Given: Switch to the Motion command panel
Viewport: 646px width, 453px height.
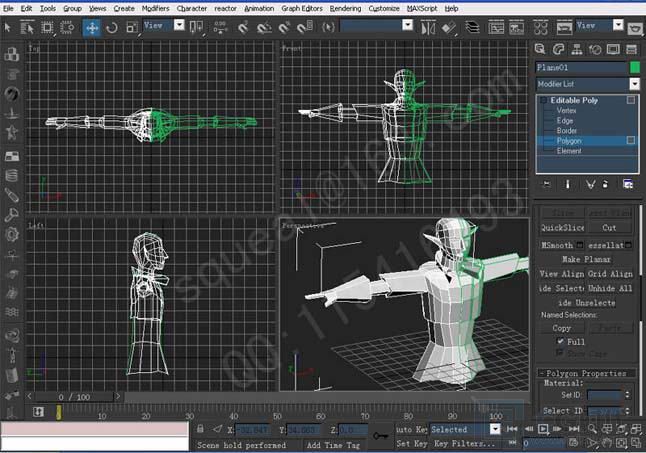Looking at the screenshot, I should coord(595,49).
